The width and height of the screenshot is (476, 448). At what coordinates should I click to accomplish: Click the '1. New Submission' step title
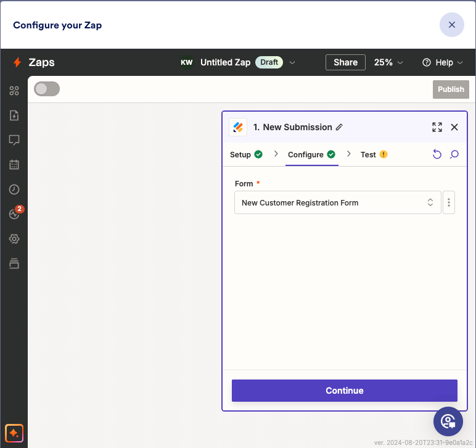pos(293,127)
